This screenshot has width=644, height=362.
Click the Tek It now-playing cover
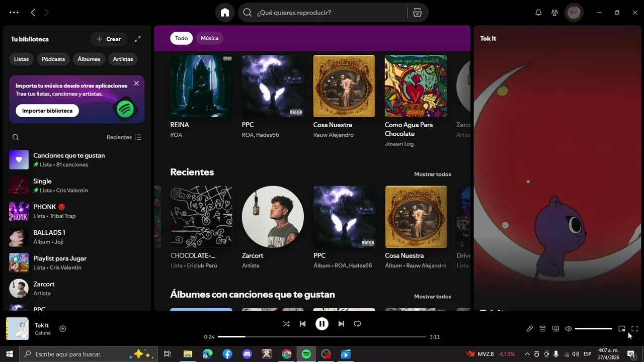[17, 329]
